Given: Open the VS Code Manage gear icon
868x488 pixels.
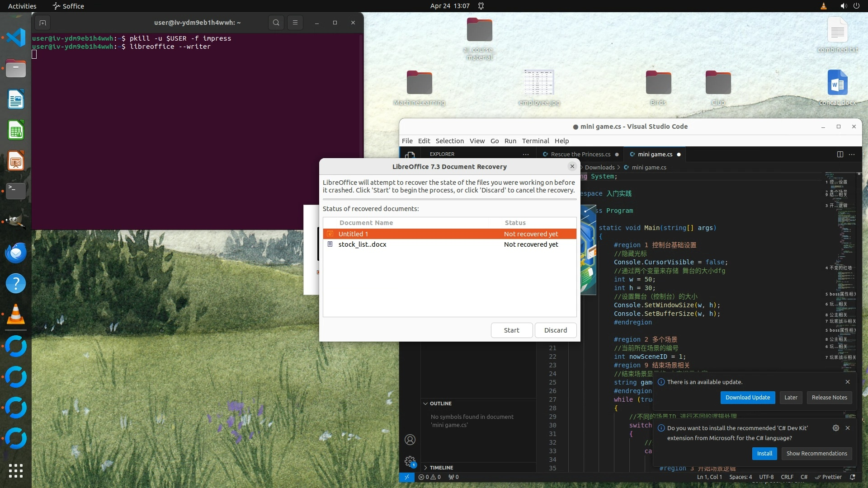Looking at the screenshot, I should [x=410, y=461].
